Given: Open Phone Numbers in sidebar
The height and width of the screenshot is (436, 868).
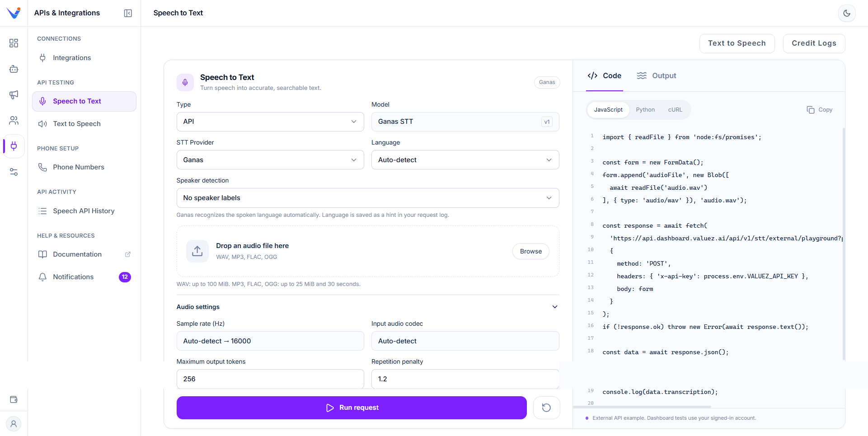Looking at the screenshot, I should click(x=84, y=167).
